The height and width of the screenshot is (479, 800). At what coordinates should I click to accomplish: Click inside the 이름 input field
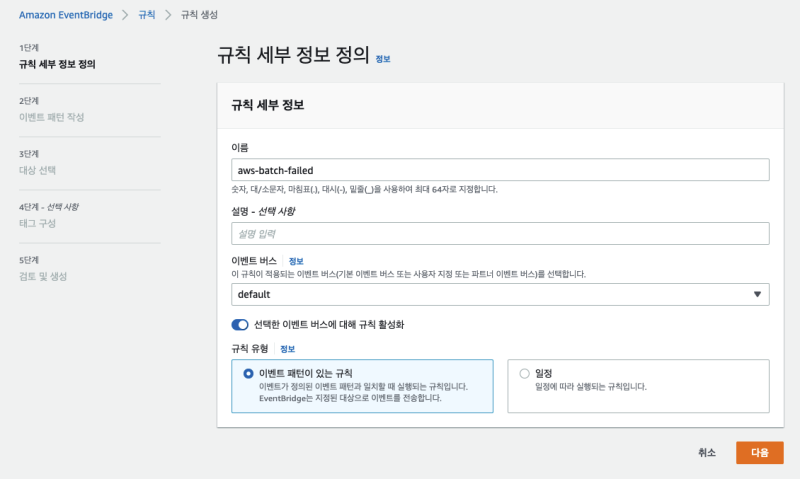[499, 170]
